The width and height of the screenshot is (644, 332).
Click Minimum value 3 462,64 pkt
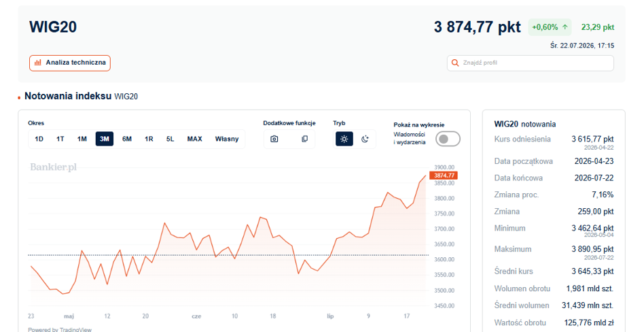point(592,228)
